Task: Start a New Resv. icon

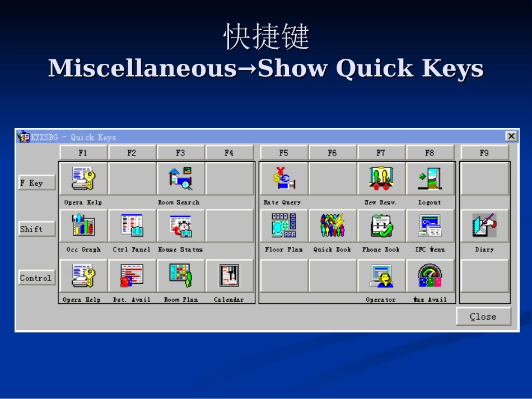Action: [x=381, y=179]
